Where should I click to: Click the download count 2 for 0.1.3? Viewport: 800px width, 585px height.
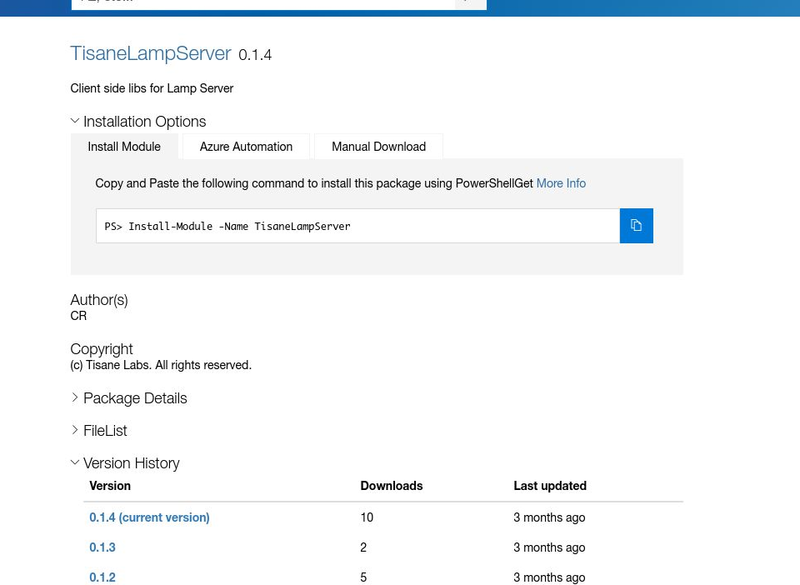363,547
